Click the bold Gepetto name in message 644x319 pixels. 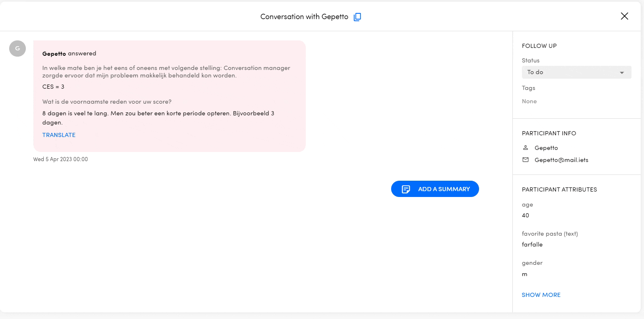54,54
